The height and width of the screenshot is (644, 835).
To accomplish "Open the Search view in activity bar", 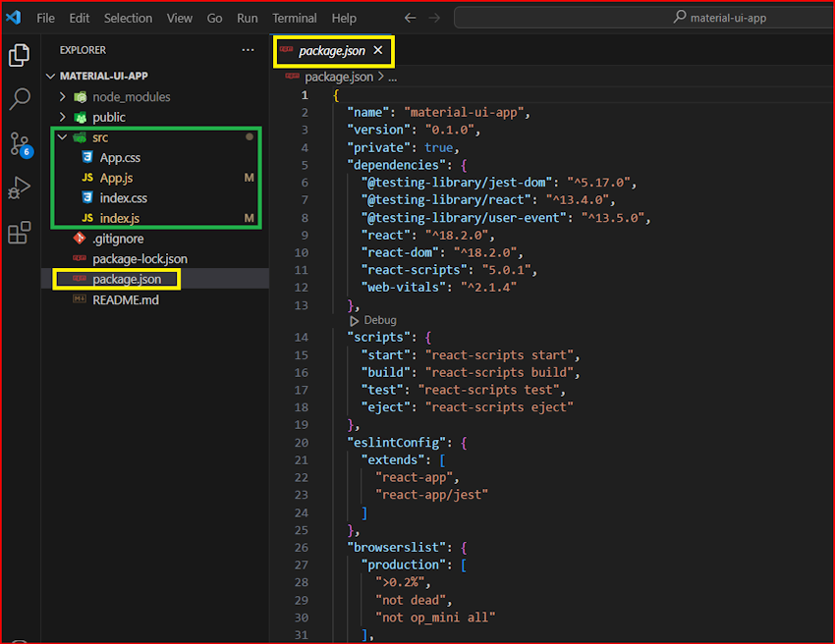I will pyautogui.click(x=19, y=99).
